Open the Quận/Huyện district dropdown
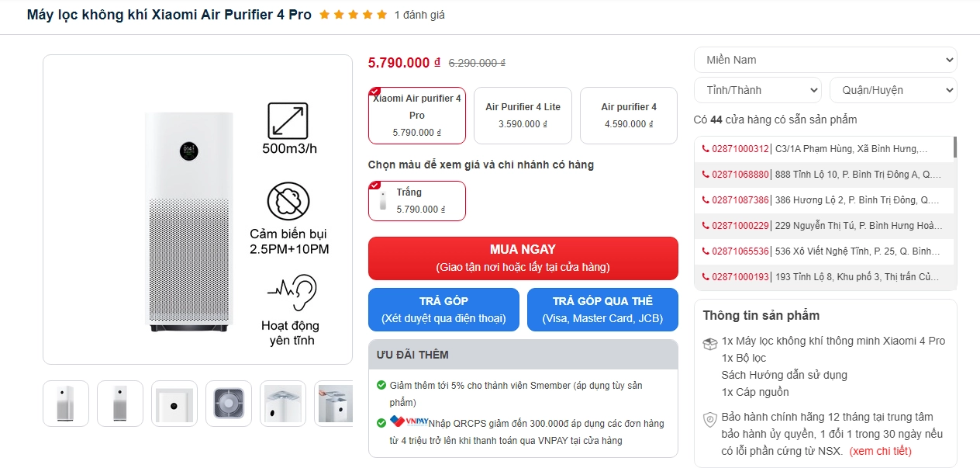The image size is (980, 468). click(893, 90)
